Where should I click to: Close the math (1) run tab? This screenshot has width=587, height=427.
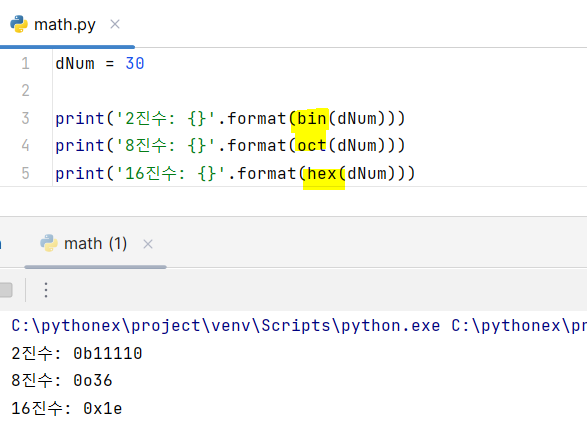pyautogui.click(x=148, y=244)
